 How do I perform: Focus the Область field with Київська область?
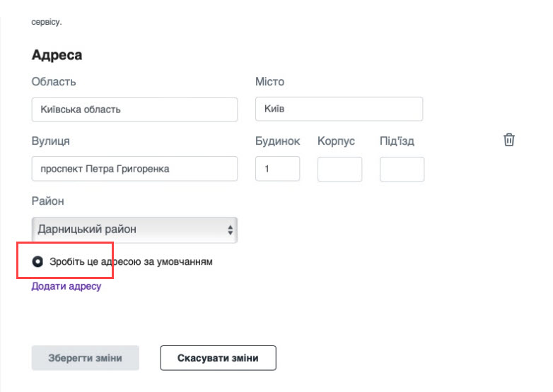[134, 109]
